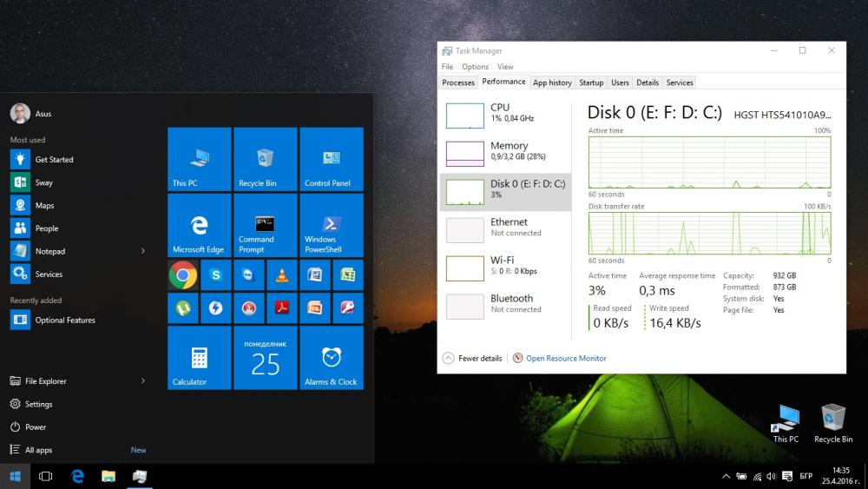Open the Control Panel tile
Screen dimensions: 868x489
click(x=332, y=159)
